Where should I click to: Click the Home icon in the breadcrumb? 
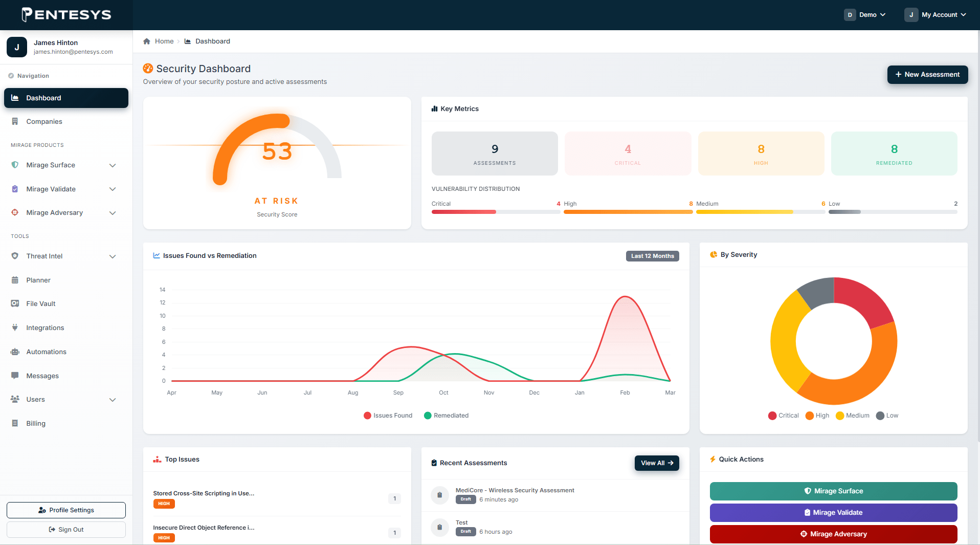pos(147,41)
